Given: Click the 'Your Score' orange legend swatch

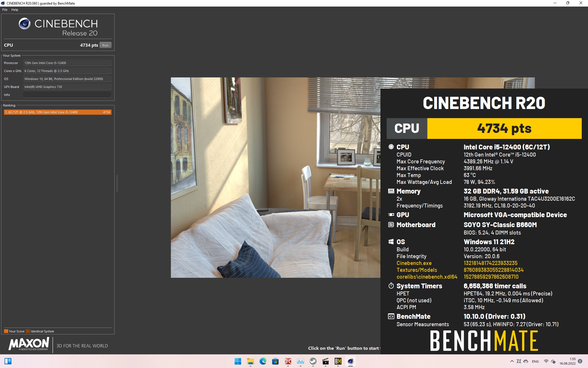Looking at the screenshot, I should tap(6, 331).
